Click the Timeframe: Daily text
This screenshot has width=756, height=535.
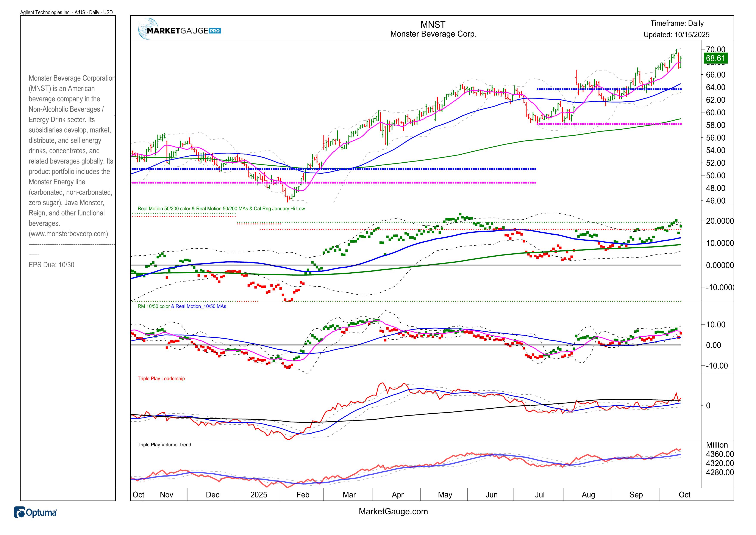(x=677, y=23)
